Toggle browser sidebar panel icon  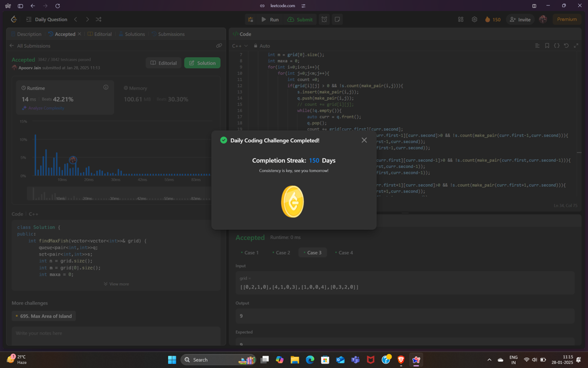coord(20,6)
